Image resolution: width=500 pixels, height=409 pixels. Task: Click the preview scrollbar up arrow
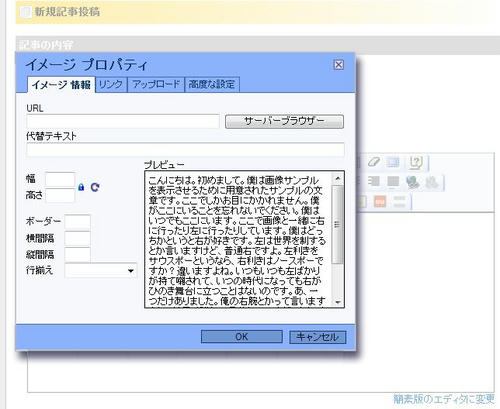(338, 178)
